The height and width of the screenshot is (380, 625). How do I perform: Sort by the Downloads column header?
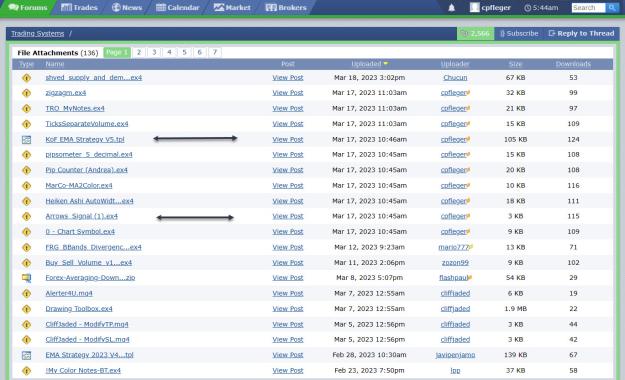click(x=573, y=64)
